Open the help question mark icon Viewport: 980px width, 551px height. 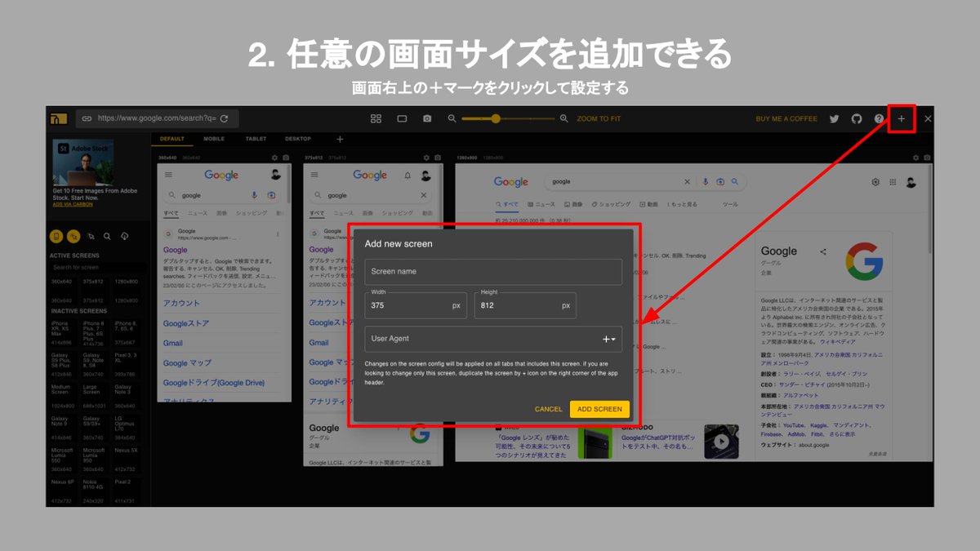879,118
